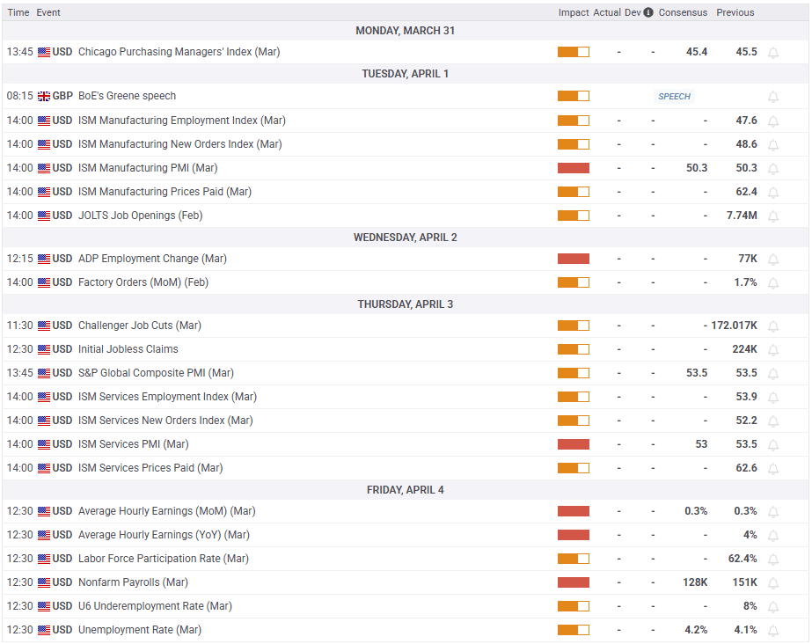
Task: Click the bell icon for Chicago Purchasing Managers' Index
Action: pos(773,53)
